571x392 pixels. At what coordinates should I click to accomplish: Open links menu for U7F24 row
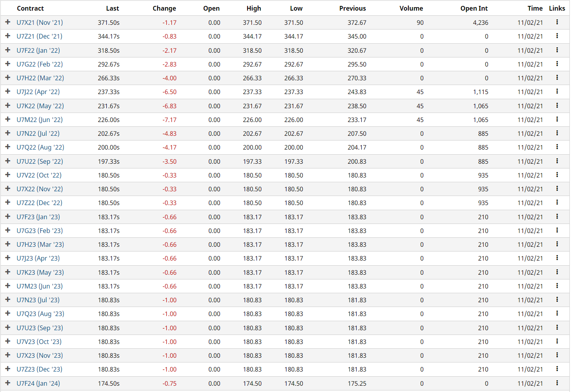coord(557,383)
